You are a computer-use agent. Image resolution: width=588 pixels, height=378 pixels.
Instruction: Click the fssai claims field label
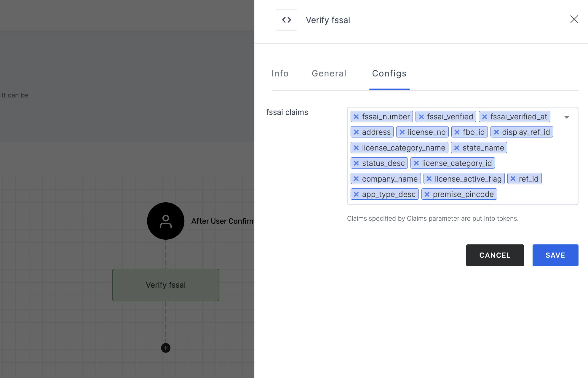pos(287,112)
